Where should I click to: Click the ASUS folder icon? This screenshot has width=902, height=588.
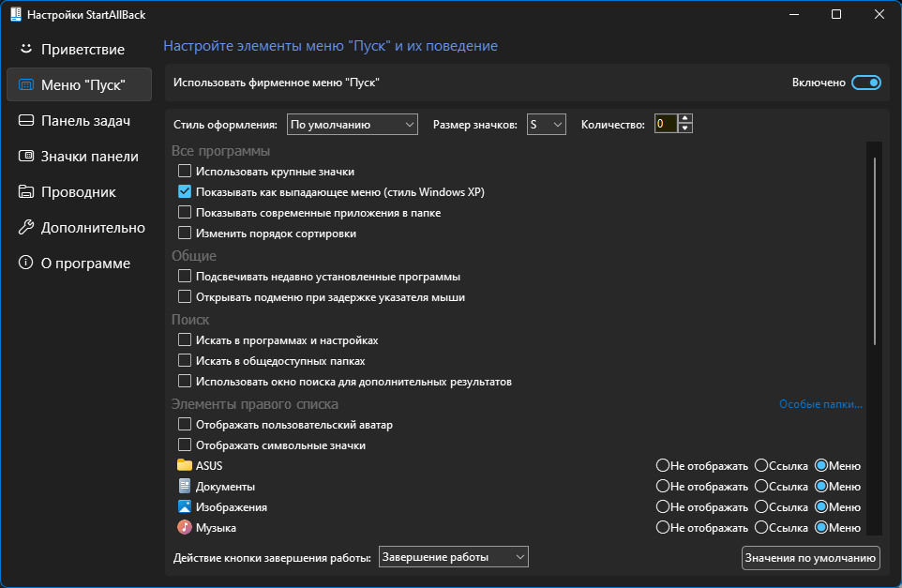(185, 465)
